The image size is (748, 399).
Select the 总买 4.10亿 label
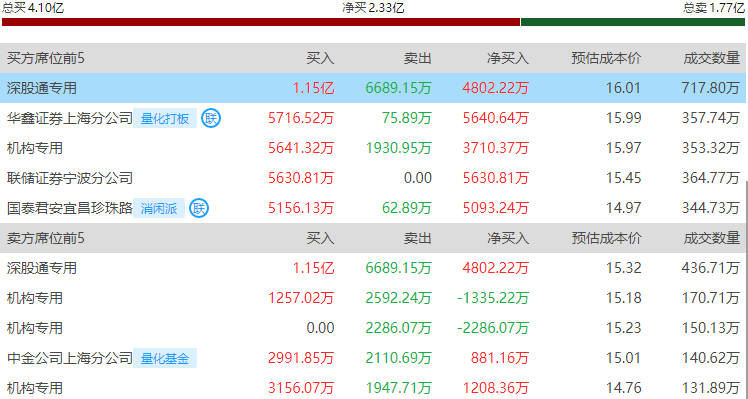click(x=33, y=7)
